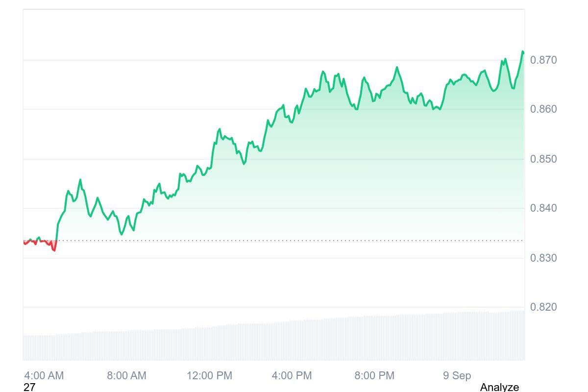Click the dotted opening-price baseline

pyautogui.click(x=294, y=241)
